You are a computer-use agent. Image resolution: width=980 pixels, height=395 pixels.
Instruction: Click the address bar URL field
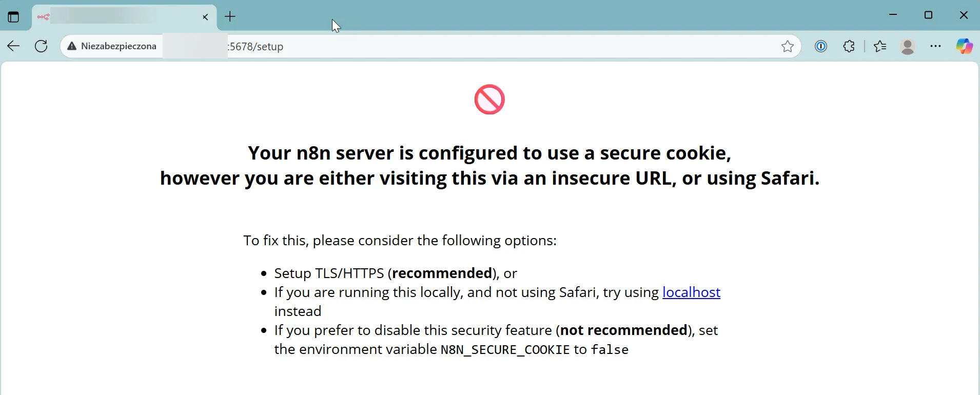[x=462, y=46]
